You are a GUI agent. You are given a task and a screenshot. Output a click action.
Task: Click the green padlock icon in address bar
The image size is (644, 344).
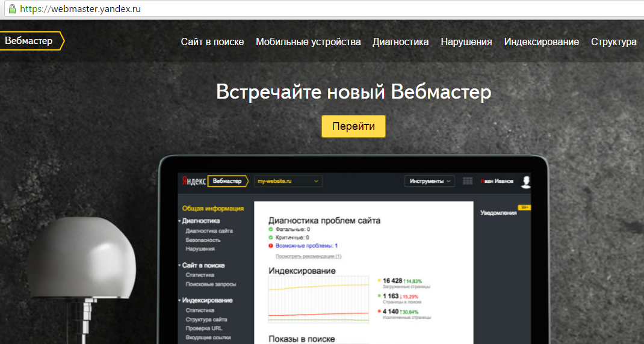11,9
